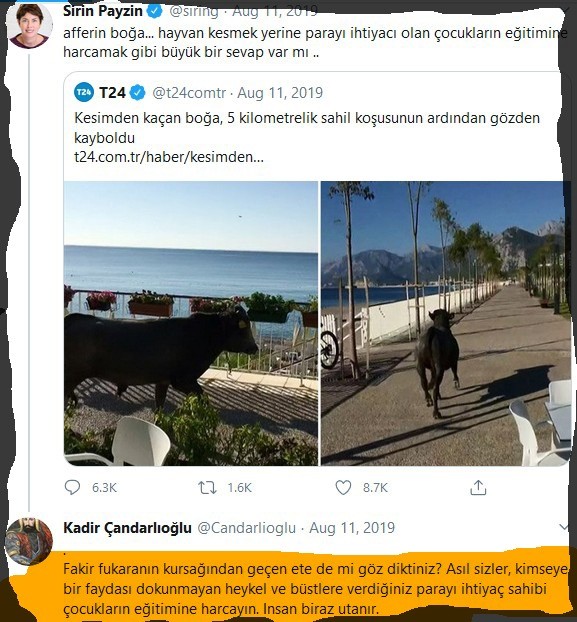
Task: Open the Sirin Payzin display name
Action: click(103, 11)
